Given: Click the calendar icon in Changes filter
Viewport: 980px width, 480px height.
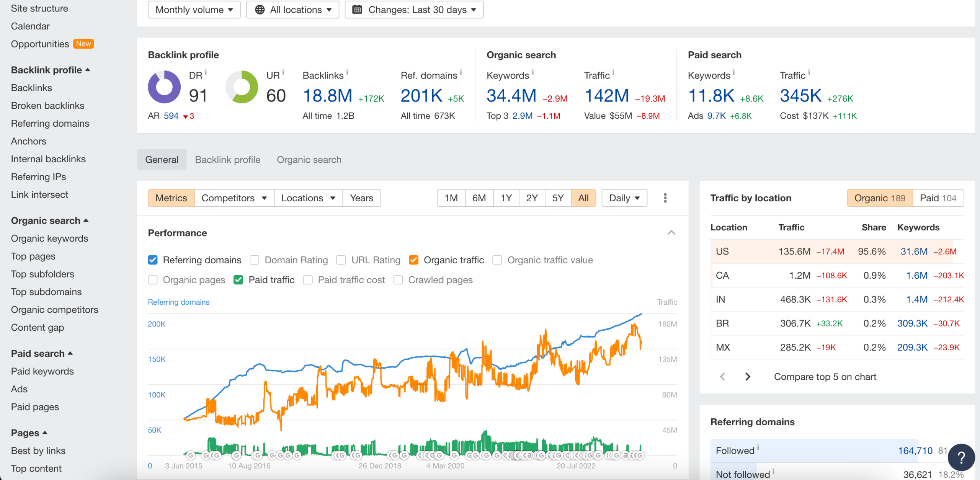Looking at the screenshot, I should [x=357, y=10].
